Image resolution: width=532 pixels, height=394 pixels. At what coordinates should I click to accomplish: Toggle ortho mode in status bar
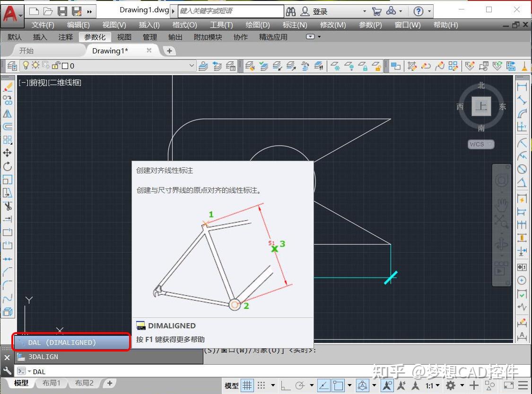point(286,385)
